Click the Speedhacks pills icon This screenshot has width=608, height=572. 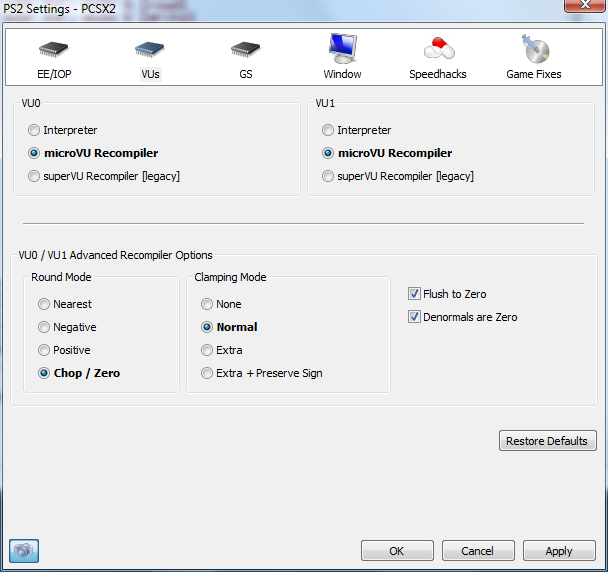pos(439,48)
